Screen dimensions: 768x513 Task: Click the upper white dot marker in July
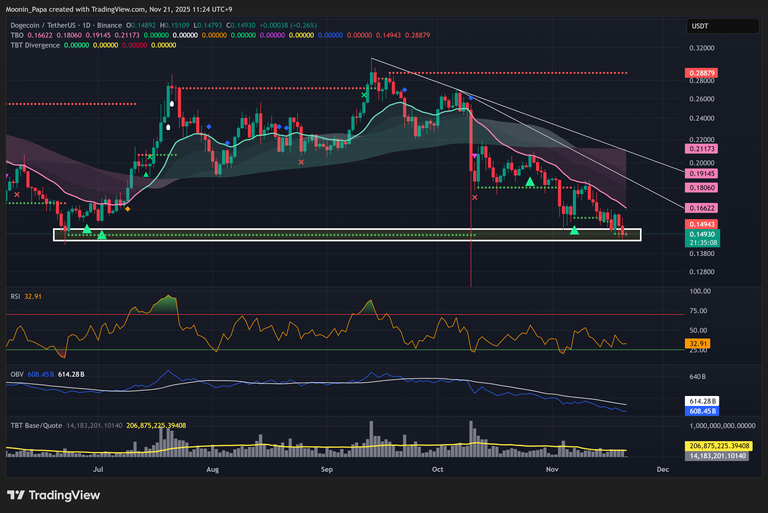pyautogui.click(x=171, y=103)
